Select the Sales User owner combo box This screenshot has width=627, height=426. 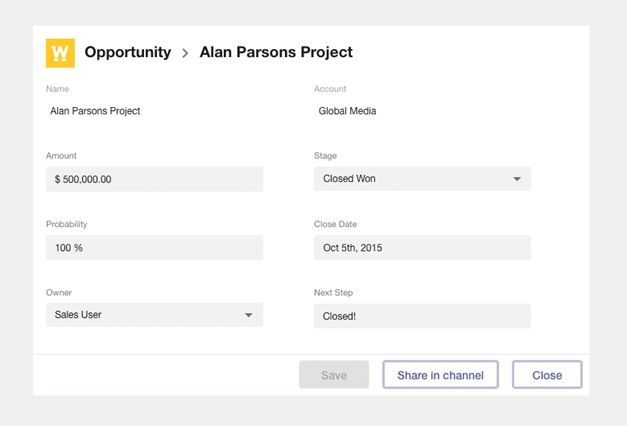[x=154, y=315]
